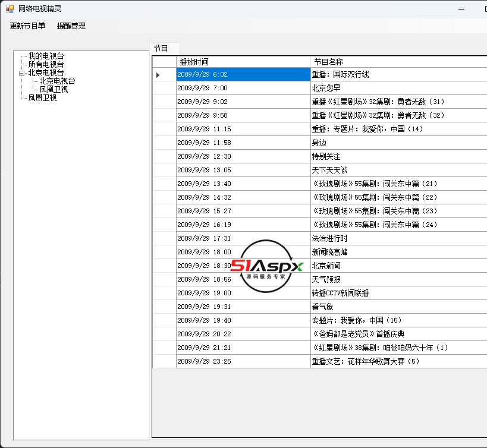
Task: Select the indented 凤凰卫视 child node
Action: [54, 90]
